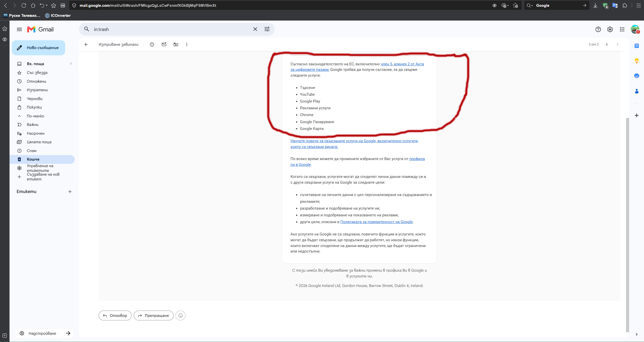The image size is (644, 342).
Task: Open translate extension icon in toolbar
Action: point(615,6)
